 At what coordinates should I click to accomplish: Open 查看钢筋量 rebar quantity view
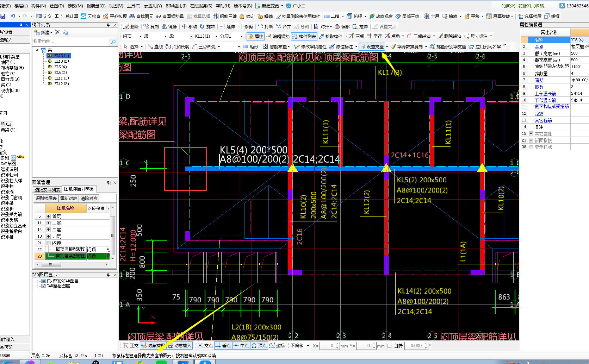point(170,16)
